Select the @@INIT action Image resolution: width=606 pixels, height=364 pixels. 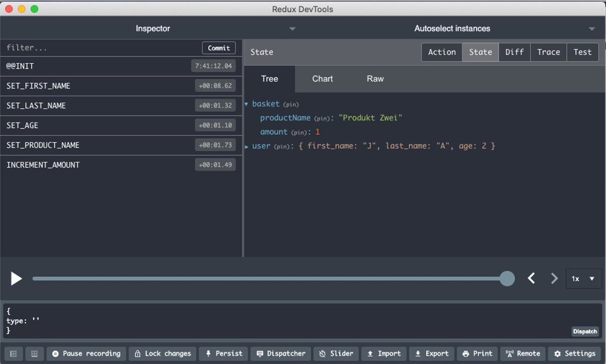click(121, 66)
